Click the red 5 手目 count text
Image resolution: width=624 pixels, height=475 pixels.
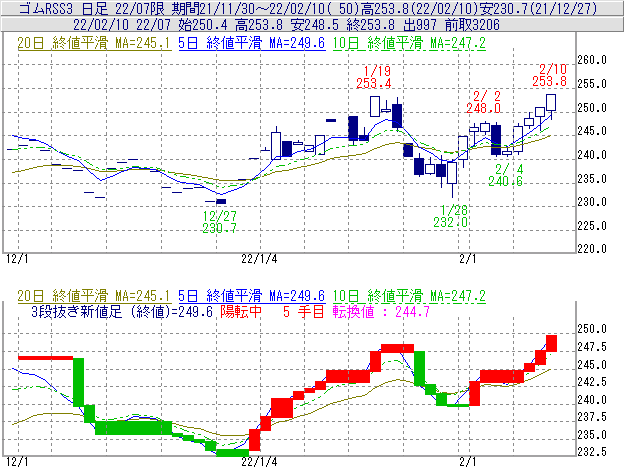[x=304, y=311]
